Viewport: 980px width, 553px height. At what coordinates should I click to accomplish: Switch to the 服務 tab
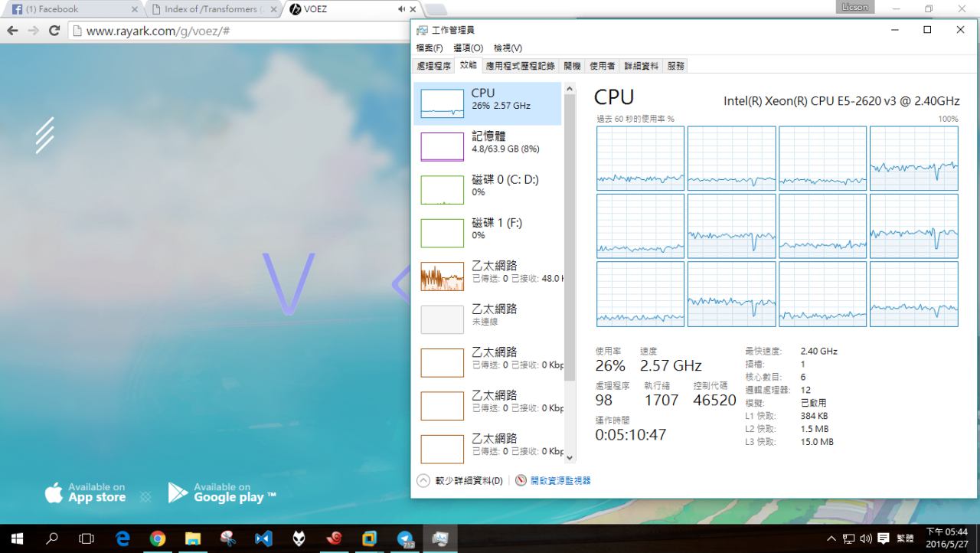click(x=675, y=66)
